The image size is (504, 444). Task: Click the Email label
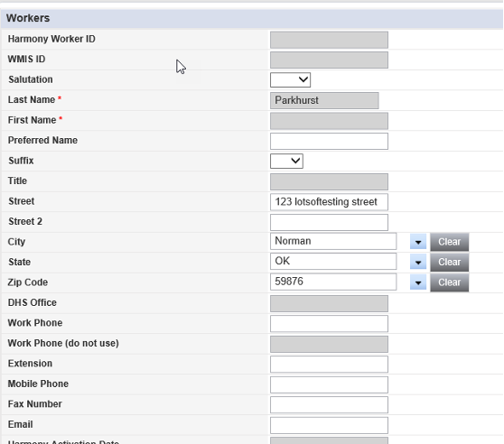pyautogui.click(x=21, y=424)
